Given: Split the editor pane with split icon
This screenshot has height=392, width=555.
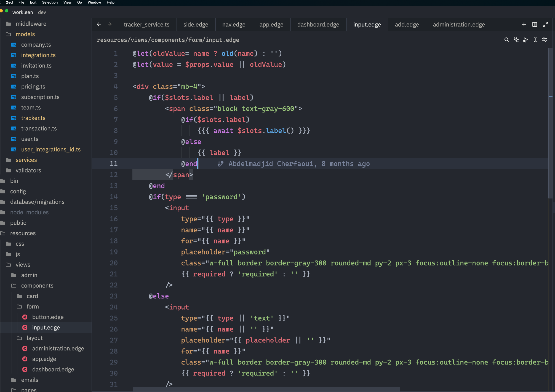Looking at the screenshot, I should [535, 25].
